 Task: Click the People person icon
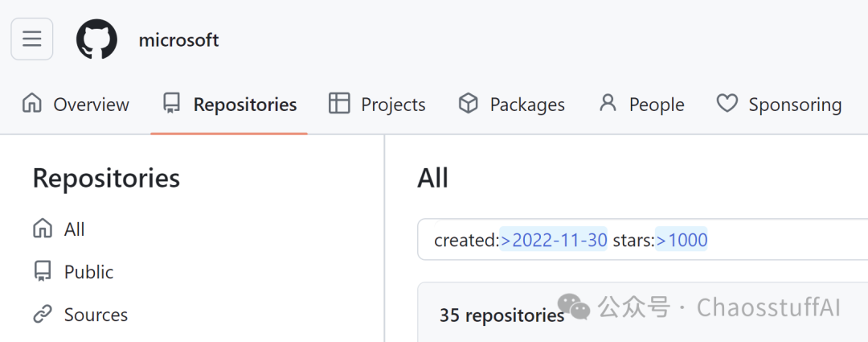[608, 103]
